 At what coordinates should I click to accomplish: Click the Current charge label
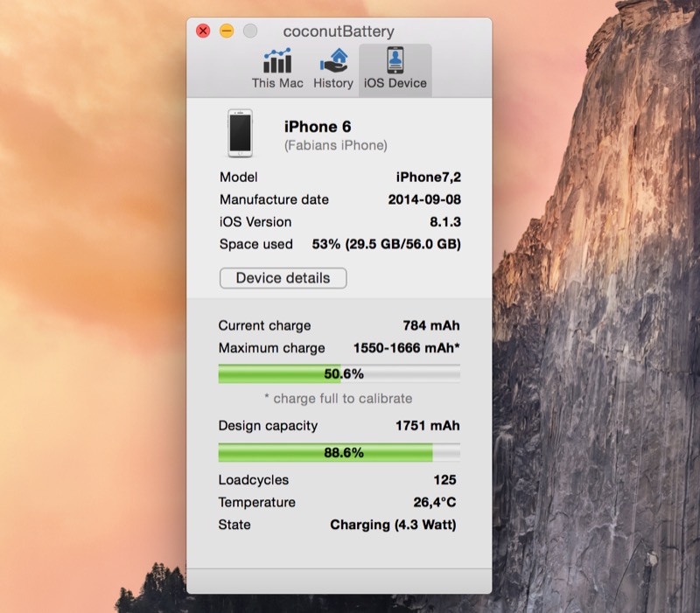pyautogui.click(x=265, y=325)
